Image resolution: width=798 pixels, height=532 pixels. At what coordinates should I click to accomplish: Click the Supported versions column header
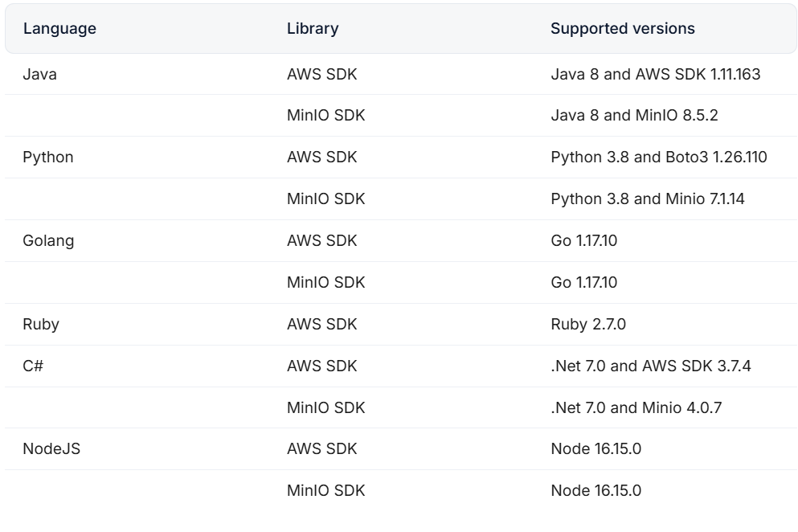tap(622, 29)
